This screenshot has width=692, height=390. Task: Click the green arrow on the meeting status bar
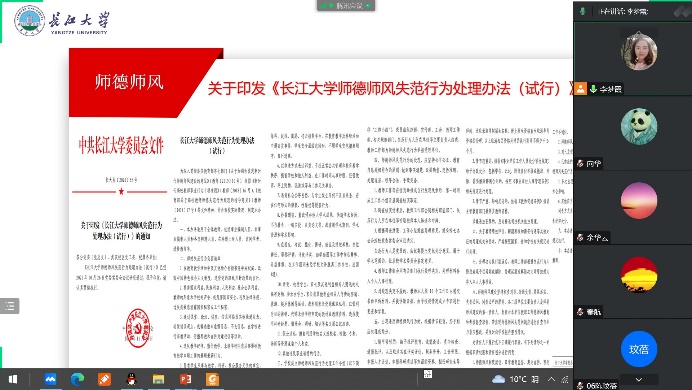[x=368, y=6]
